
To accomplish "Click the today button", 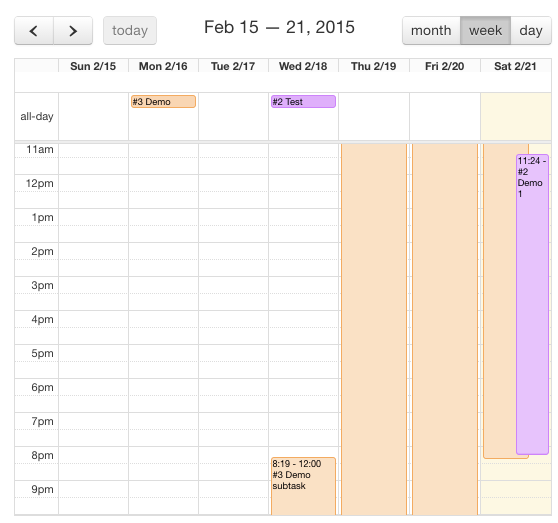I will pos(130,31).
